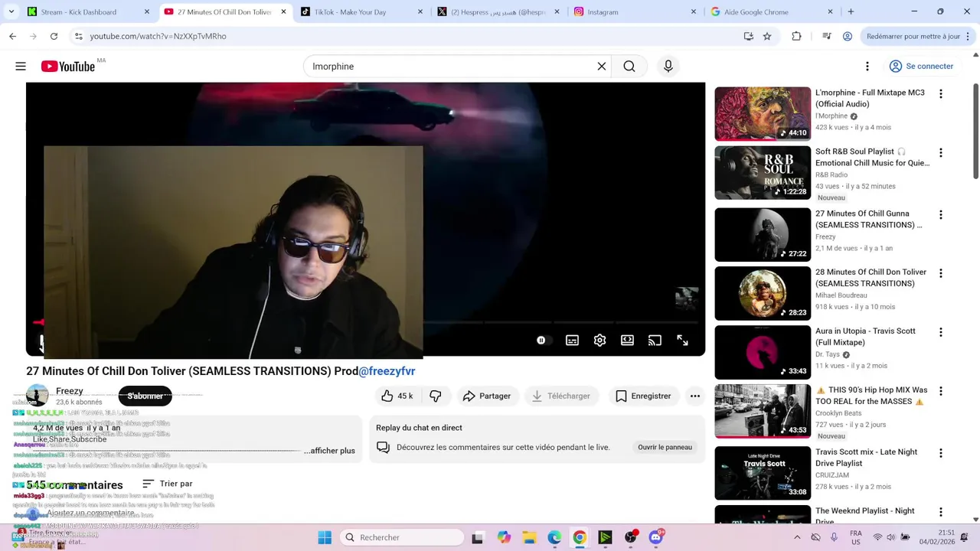Open 27 Minutes Of Chill Gunna video

click(763, 235)
